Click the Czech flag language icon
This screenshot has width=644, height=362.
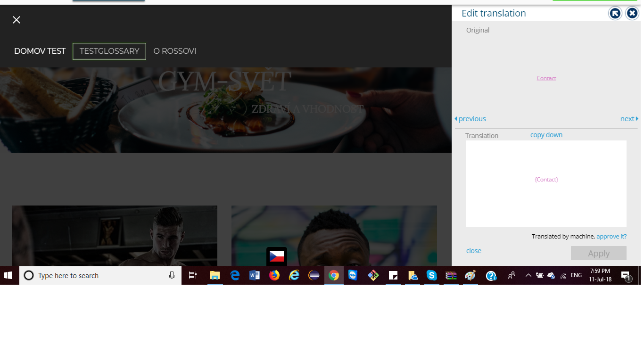(x=276, y=256)
